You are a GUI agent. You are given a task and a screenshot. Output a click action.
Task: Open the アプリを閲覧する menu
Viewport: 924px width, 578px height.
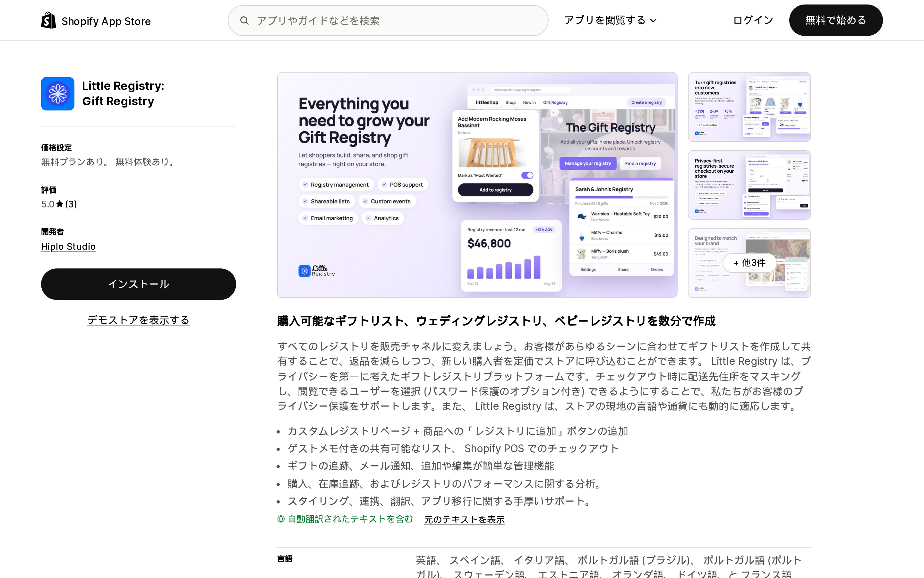pos(610,20)
